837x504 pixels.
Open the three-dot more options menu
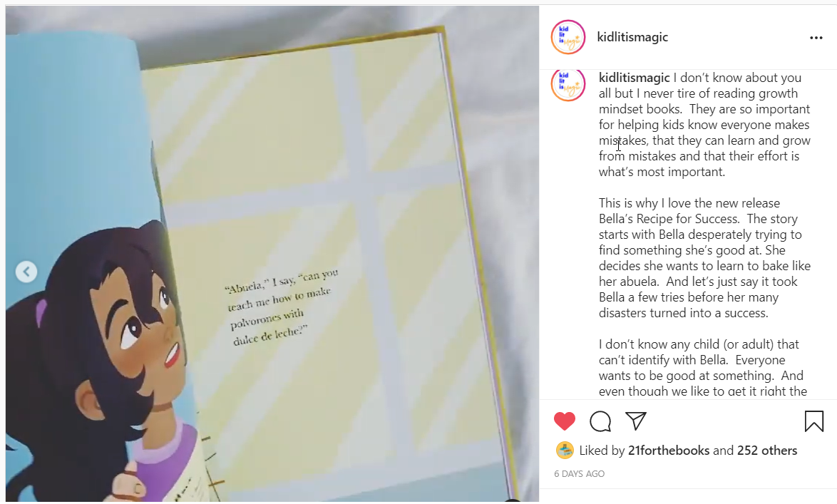[x=816, y=37]
